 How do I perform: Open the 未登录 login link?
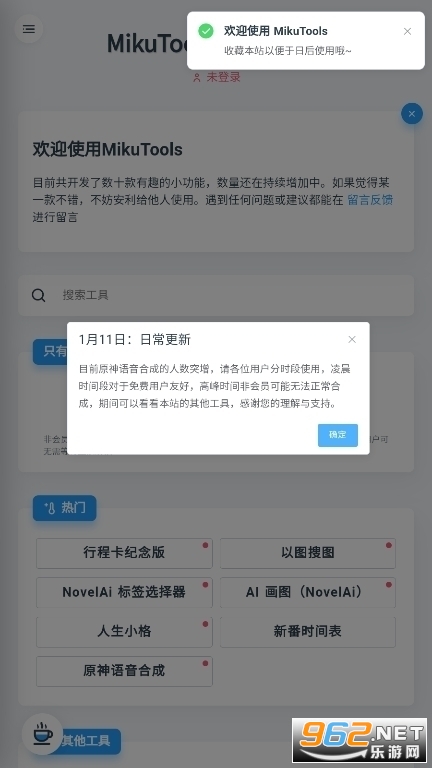(223, 77)
